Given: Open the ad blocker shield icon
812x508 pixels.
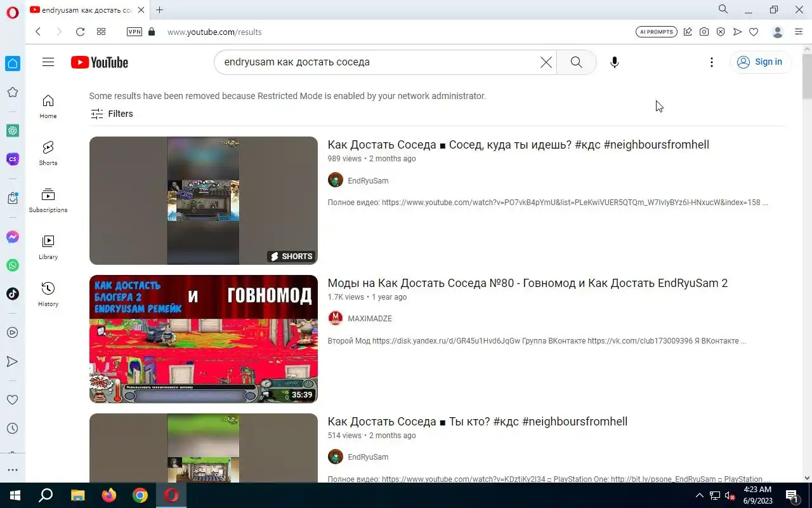Looking at the screenshot, I should click(x=721, y=32).
